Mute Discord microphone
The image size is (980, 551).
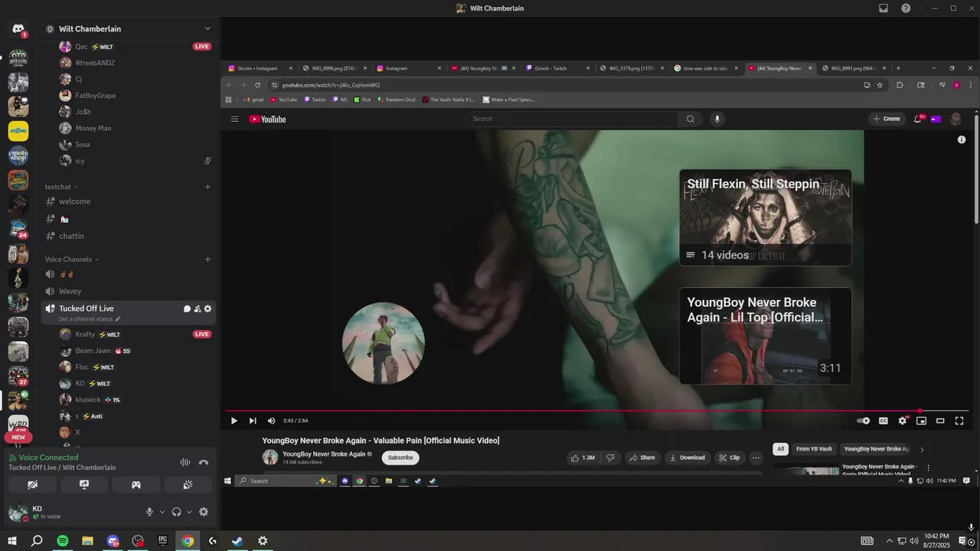pos(149,512)
